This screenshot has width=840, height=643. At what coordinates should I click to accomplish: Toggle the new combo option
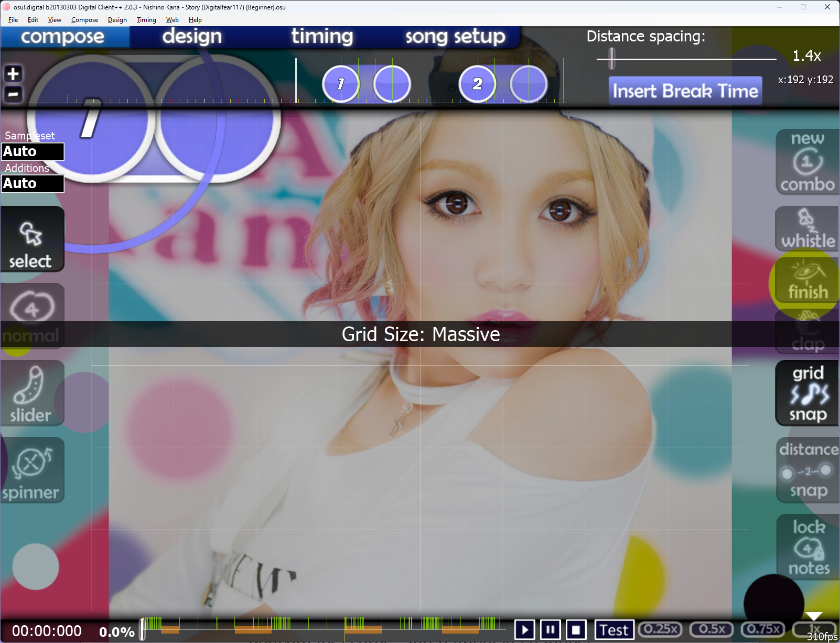pyautogui.click(x=807, y=162)
